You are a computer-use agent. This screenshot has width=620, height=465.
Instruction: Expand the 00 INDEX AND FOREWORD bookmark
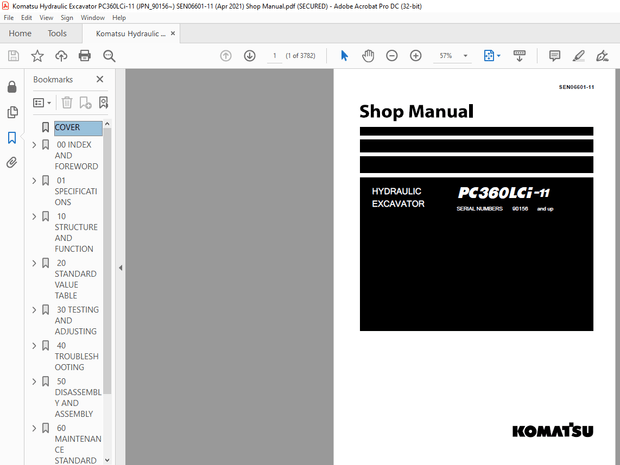34,145
